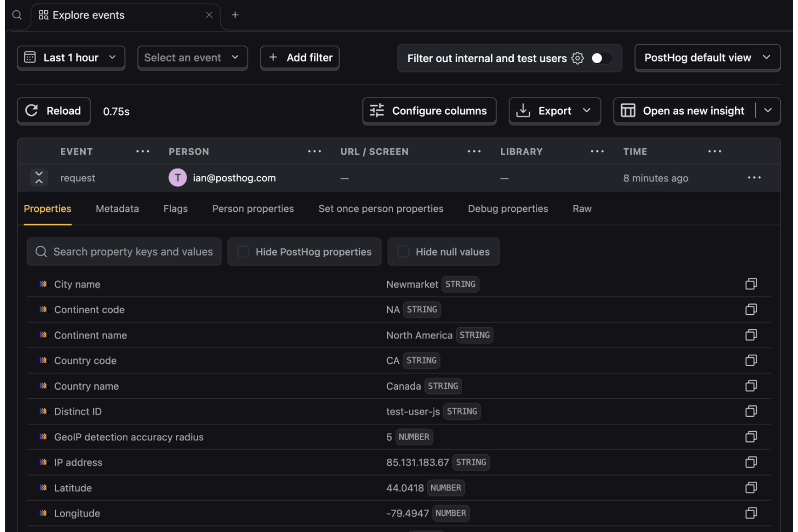Open the ian@posthog.com person link
Viewport: 798px width, 532px height.
(234, 178)
